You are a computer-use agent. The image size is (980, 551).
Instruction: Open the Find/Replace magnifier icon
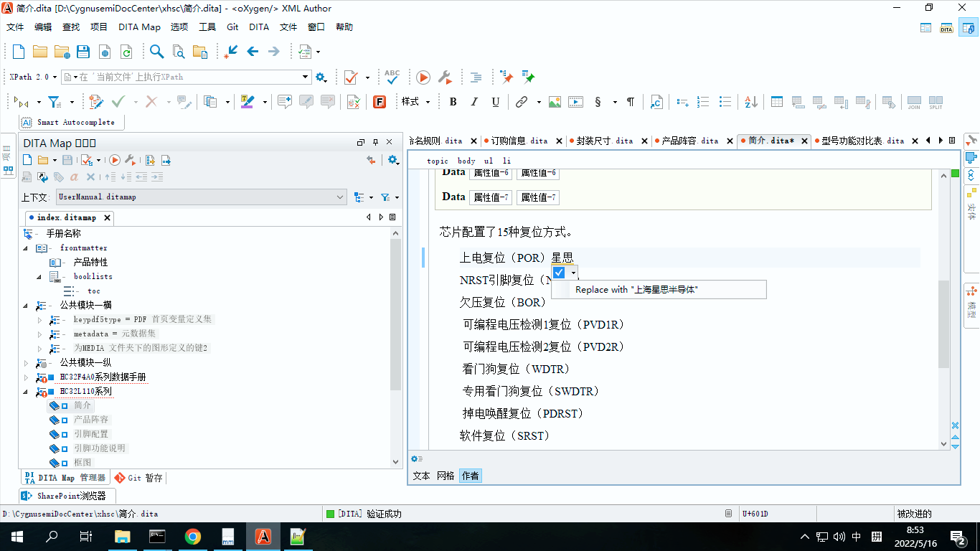click(x=157, y=52)
